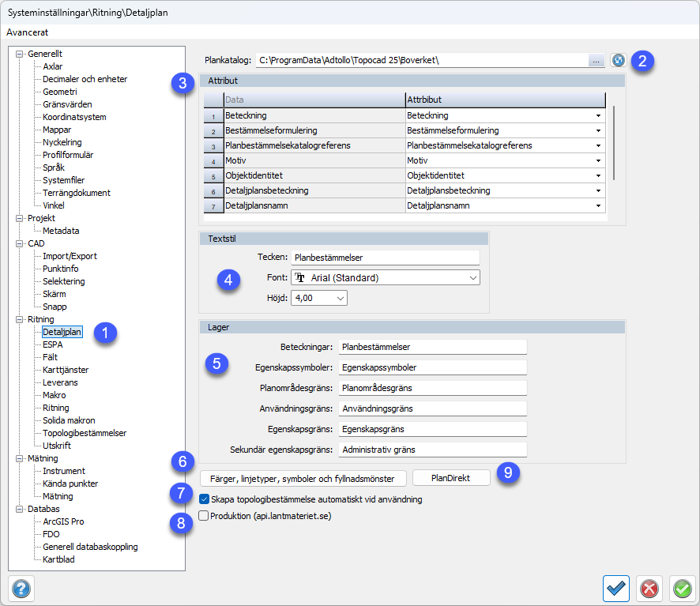Click the PlanDirekt button
700x606 pixels.
(x=451, y=478)
